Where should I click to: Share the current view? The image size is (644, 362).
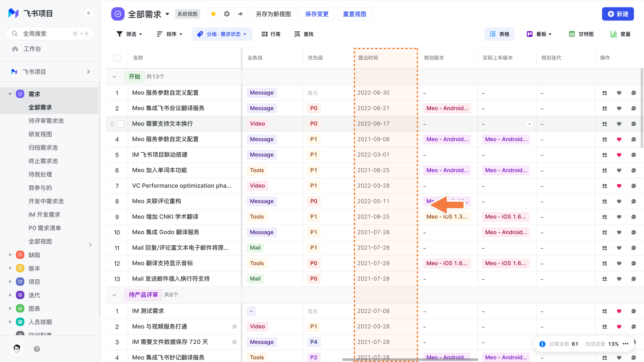click(x=240, y=14)
